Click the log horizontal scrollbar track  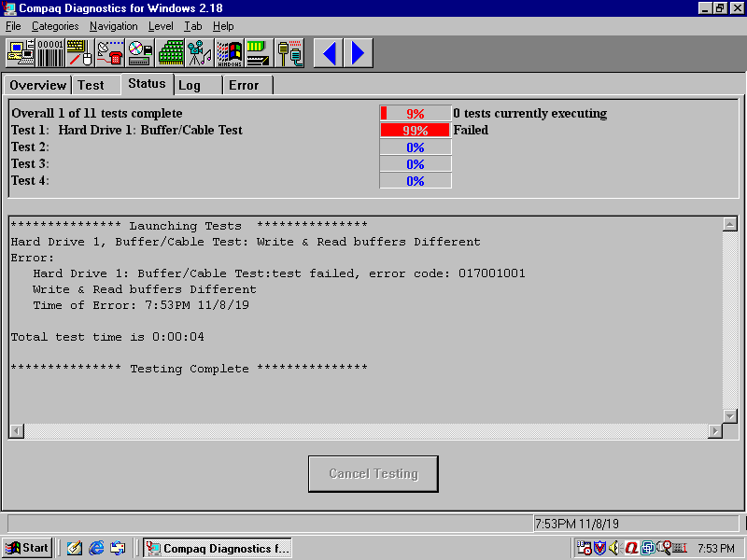(x=366, y=431)
